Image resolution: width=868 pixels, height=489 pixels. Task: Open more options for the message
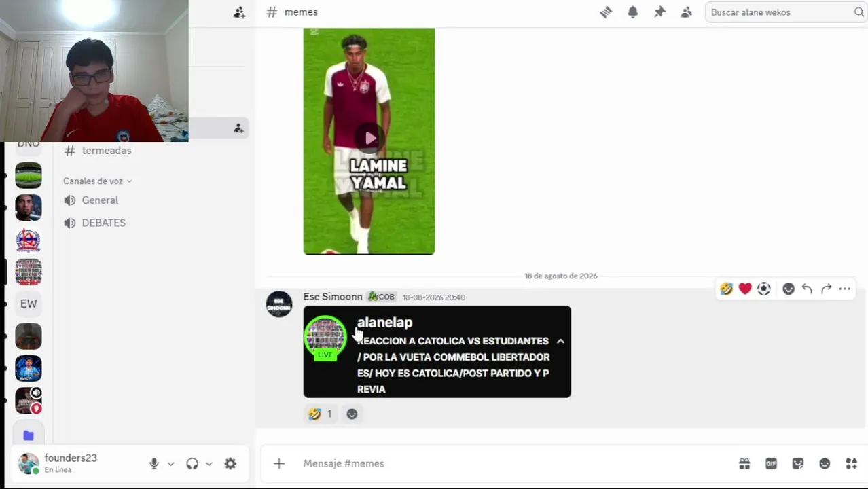(x=844, y=289)
